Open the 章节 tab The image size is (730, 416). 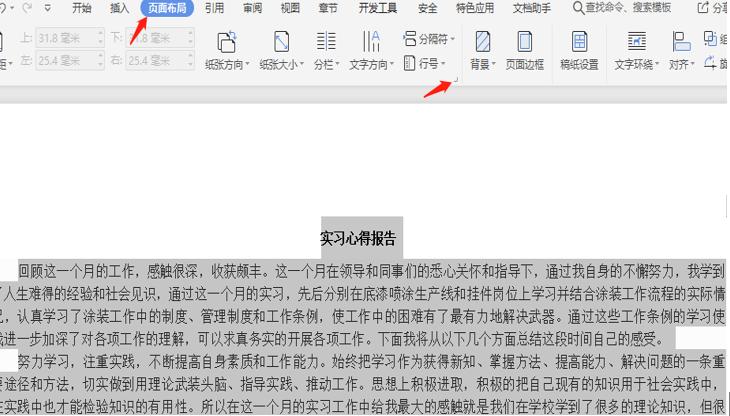click(x=328, y=8)
